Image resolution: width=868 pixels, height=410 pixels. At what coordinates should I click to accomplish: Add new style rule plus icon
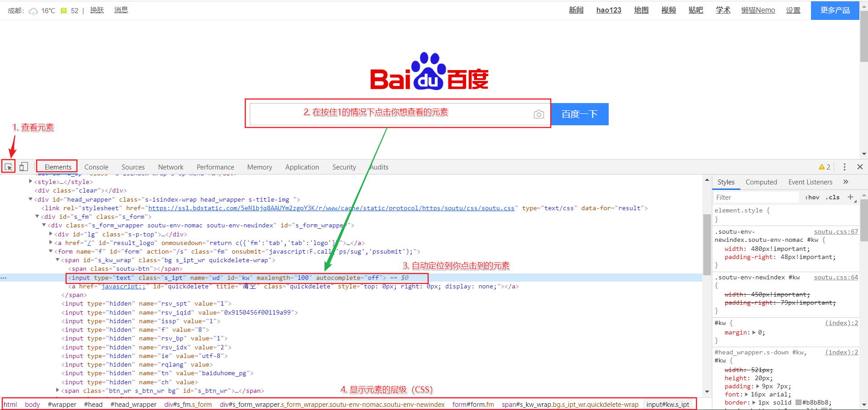tap(850, 197)
